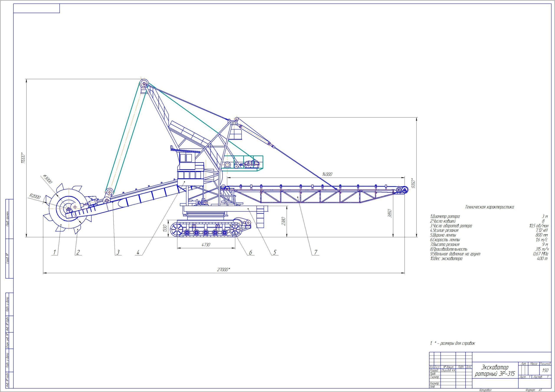Image resolution: width=555 pixels, height=392 pixels.
Task: Click callout number 4 position label
Action: (x=138, y=252)
